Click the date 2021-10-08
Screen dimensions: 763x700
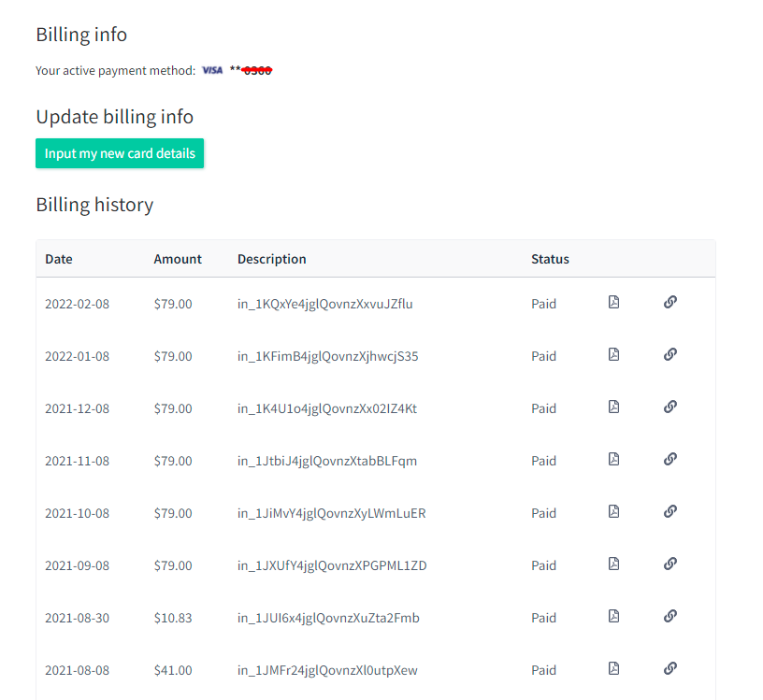[78, 514]
